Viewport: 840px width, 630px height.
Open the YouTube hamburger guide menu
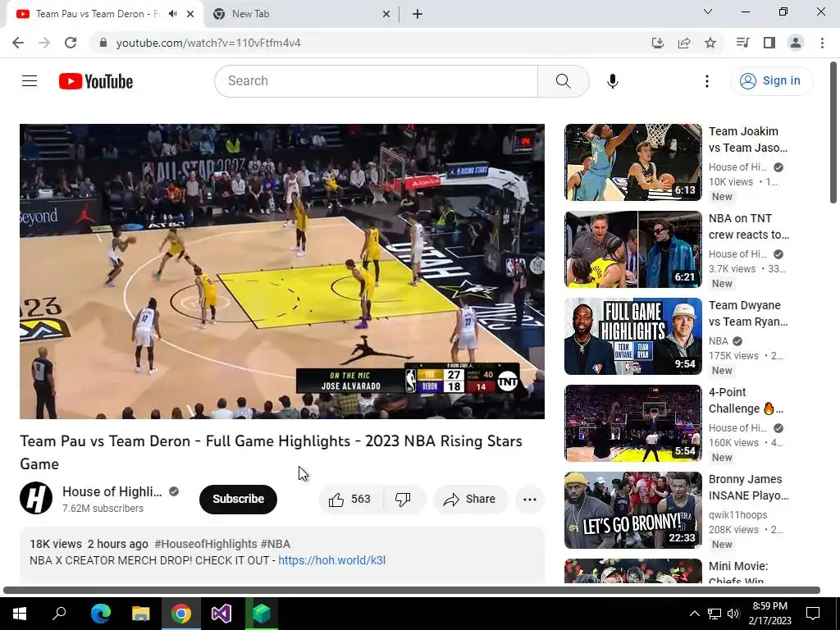coord(30,81)
